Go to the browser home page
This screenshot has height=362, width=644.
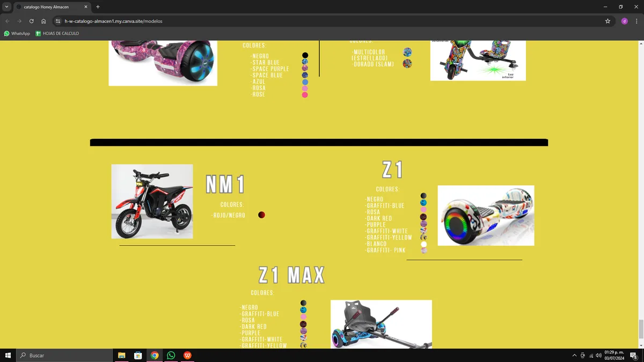[x=43, y=21]
